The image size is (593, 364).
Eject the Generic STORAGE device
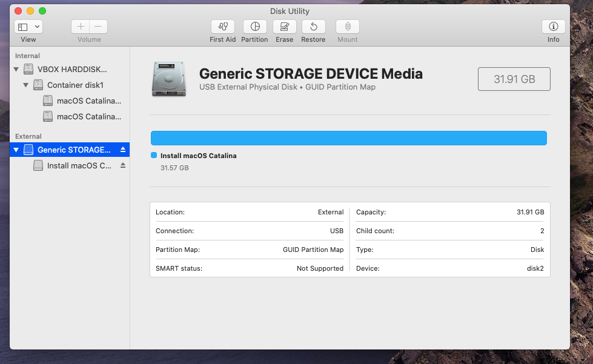[x=123, y=150]
